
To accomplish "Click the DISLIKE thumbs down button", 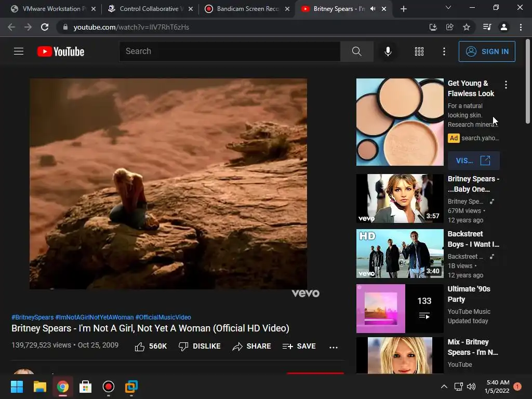I will 199,347.
